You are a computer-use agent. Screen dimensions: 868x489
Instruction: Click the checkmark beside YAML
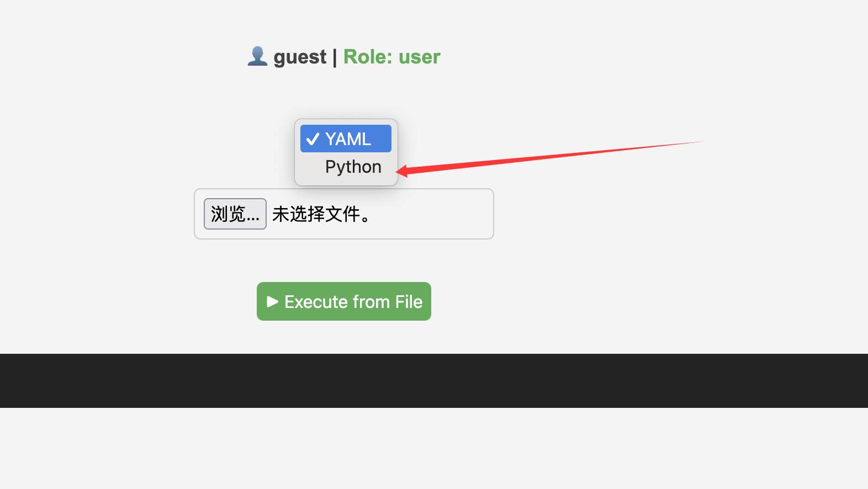(x=313, y=139)
